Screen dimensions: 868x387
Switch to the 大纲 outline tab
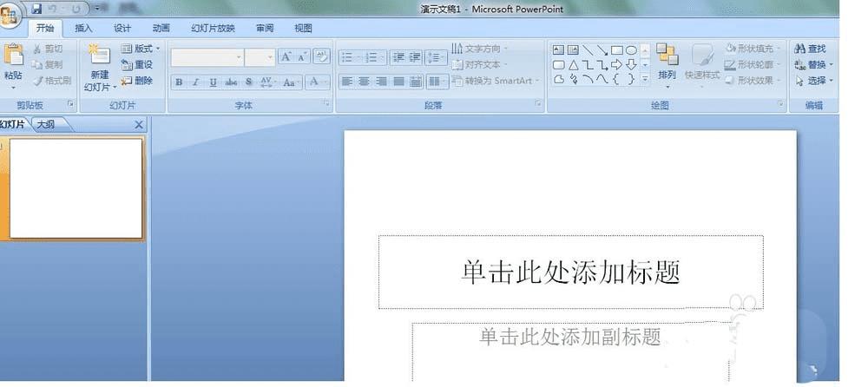pyautogui.click(x=45, y=125)
